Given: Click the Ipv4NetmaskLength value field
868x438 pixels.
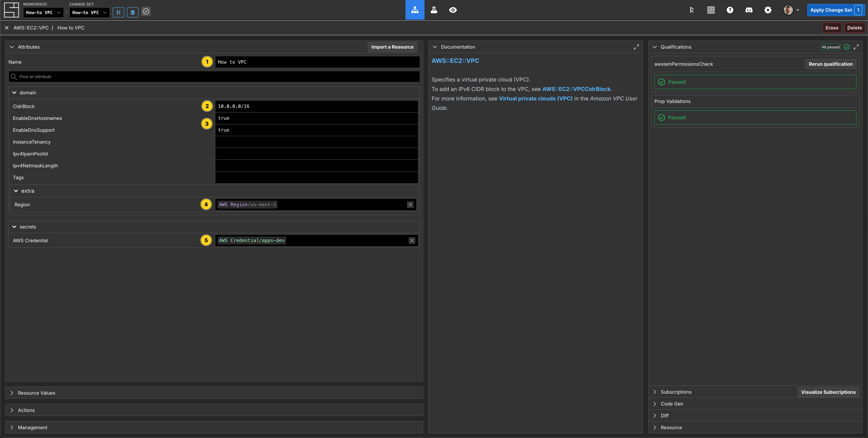Looking at the screenshot, I should coord(316,166).
